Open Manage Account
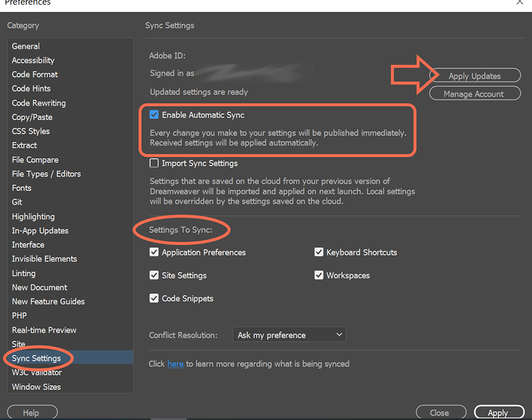The image size is (532, 420). 475,93
